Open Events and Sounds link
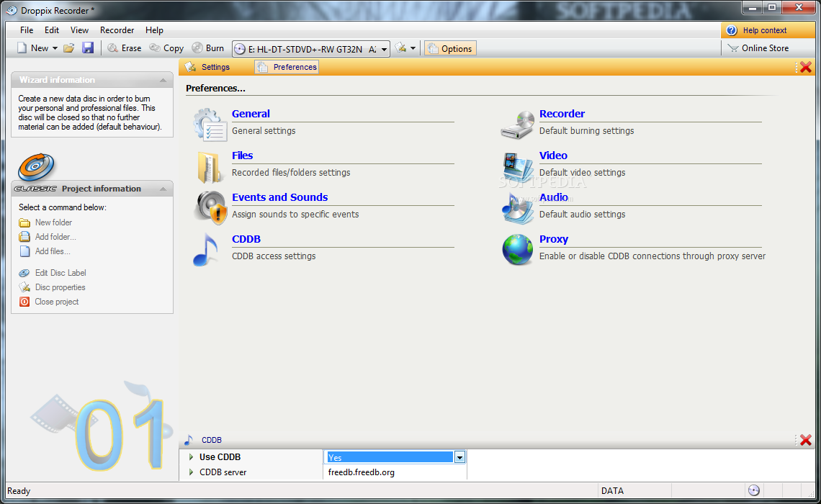The height and width of the screenshot is (504, 821). click(x=279, y=197)
